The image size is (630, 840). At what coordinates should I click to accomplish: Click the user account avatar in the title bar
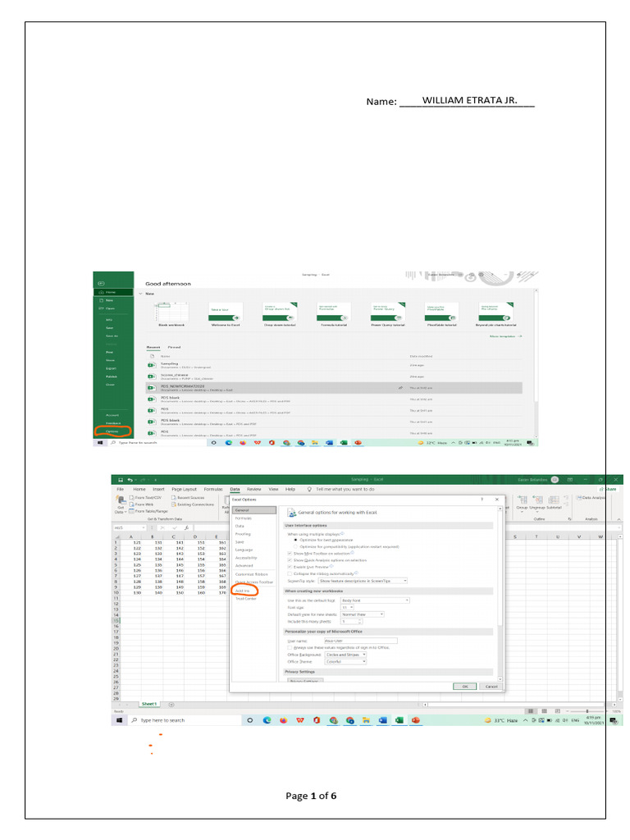[x=555, y=479]
